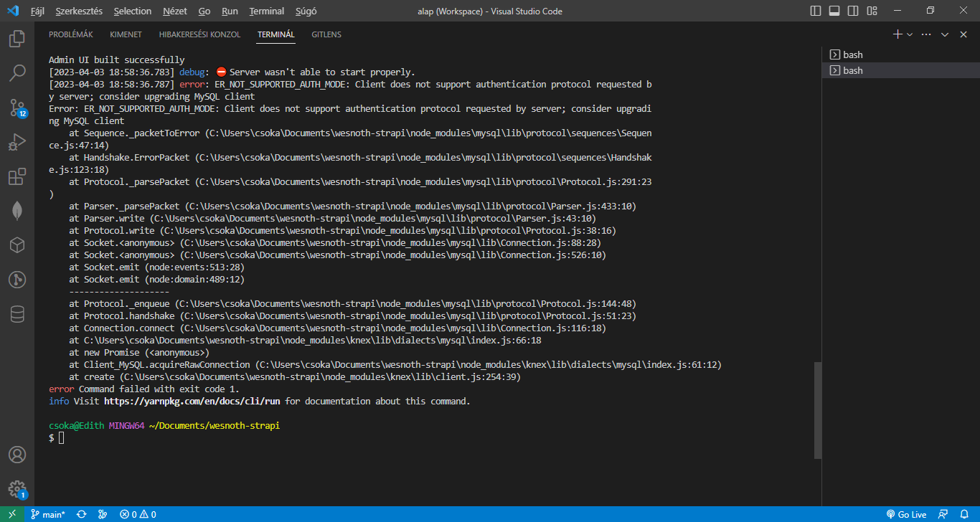The width and height of the screenshot is (980, 522).
Task: Switch to the KIMENET tab
Action: [x=126, y=34]
